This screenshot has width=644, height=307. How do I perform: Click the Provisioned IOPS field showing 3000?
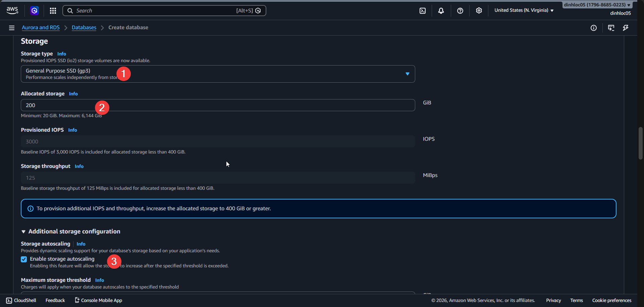tap(218, 141)
